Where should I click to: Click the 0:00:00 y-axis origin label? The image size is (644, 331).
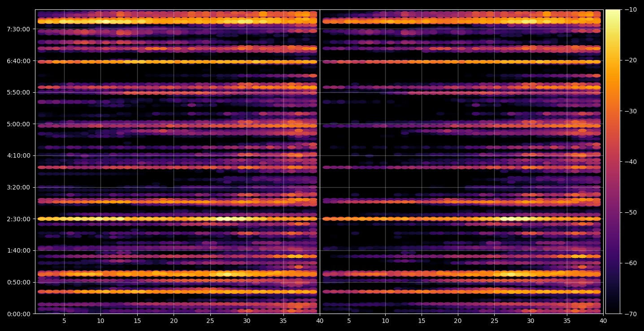(x=18, y=314)
